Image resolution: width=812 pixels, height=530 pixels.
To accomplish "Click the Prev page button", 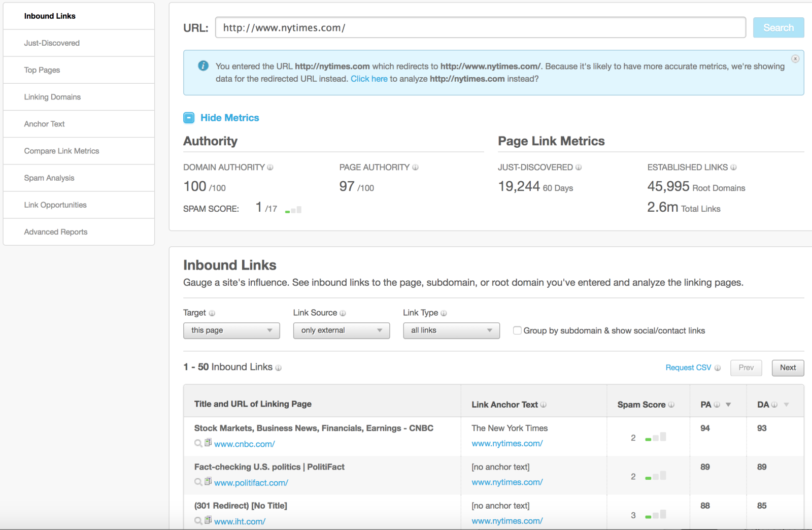I will pyautogui.click(x=746, y=368).
